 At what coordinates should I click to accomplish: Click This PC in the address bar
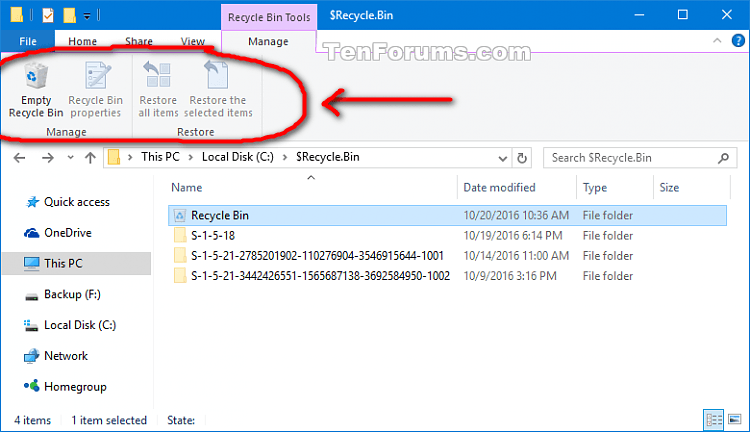tap(160, 157)
